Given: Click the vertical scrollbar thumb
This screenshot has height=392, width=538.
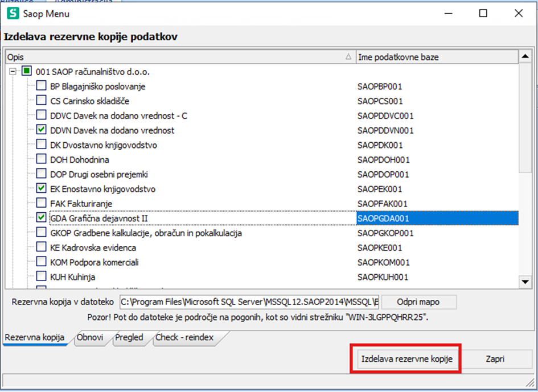Looking at the screenshot, I should coord(525,118).
